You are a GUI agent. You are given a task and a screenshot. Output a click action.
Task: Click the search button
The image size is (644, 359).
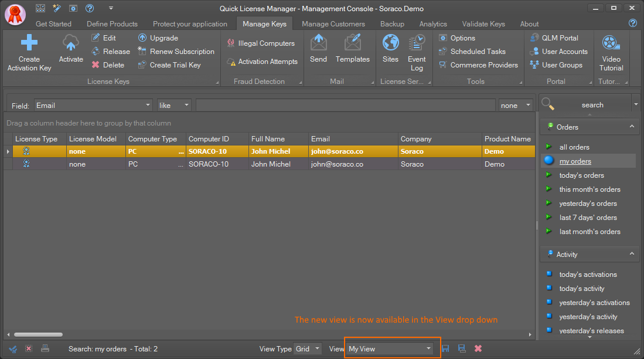click(592, 105)
